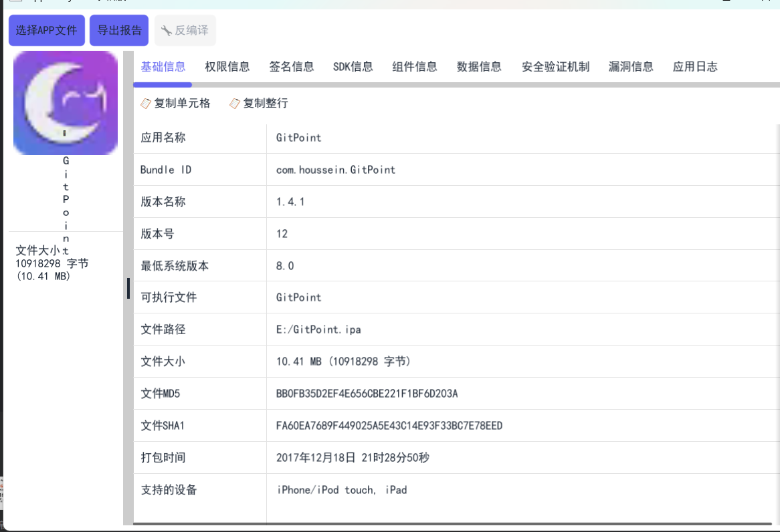Open the 应用日志 tab

click(696, 66)
